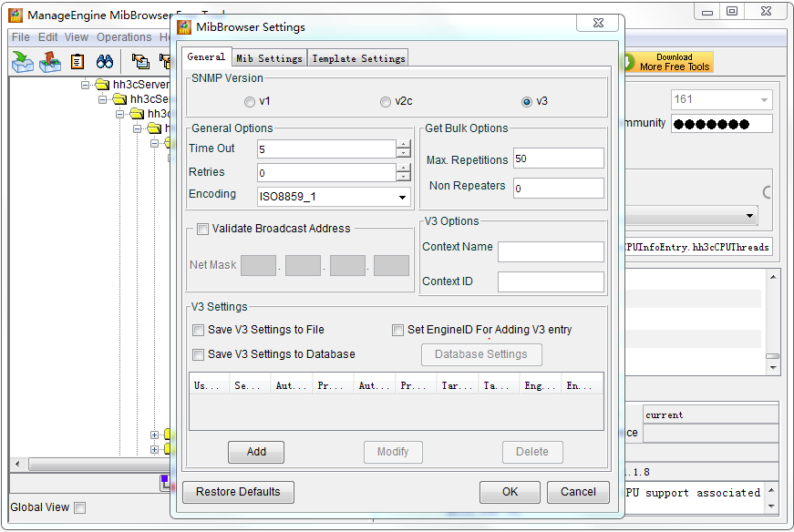
Task: Click the hh3cServer folder icon in tree
Action: [102, 85]
